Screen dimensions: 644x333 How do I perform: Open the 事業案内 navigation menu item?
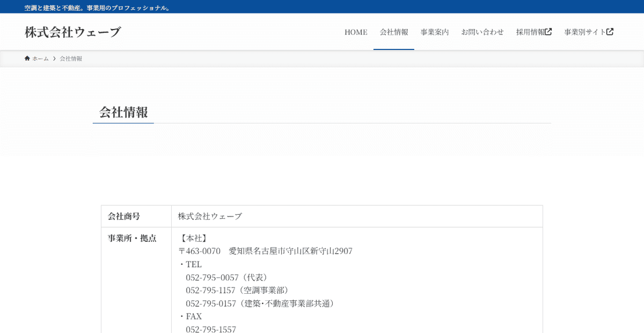point(435,32)
